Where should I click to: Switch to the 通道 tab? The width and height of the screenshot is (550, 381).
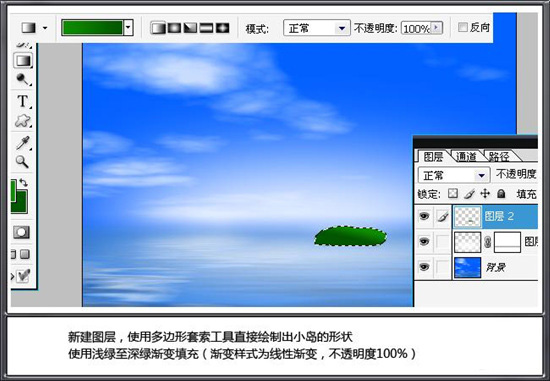tap(467, 156)
